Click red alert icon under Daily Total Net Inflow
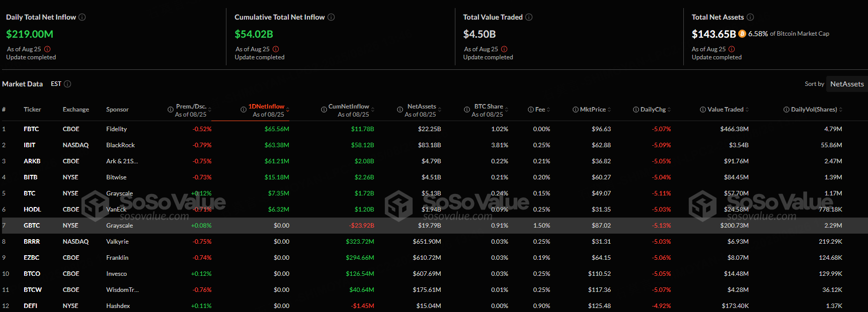Image resolution: width=868 pixels, height=312 pixels. coord(47,49)
